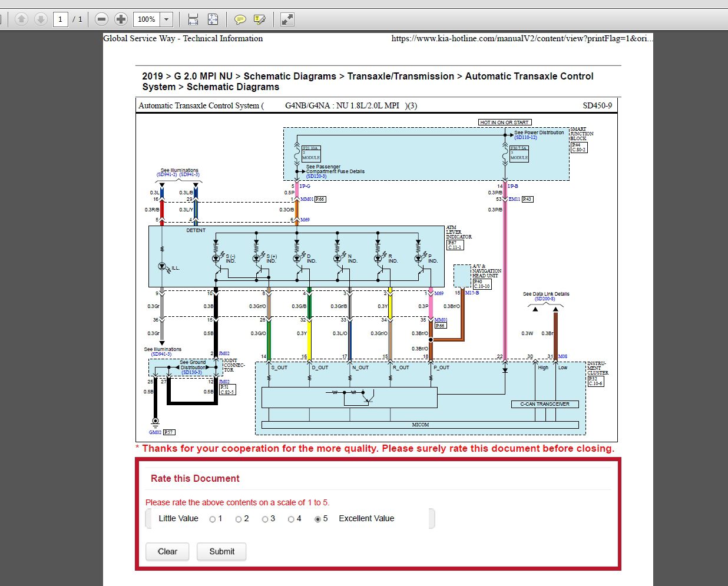Select rating 4 radio button
This screenshot has height=586, width=728.
point(291,519)
